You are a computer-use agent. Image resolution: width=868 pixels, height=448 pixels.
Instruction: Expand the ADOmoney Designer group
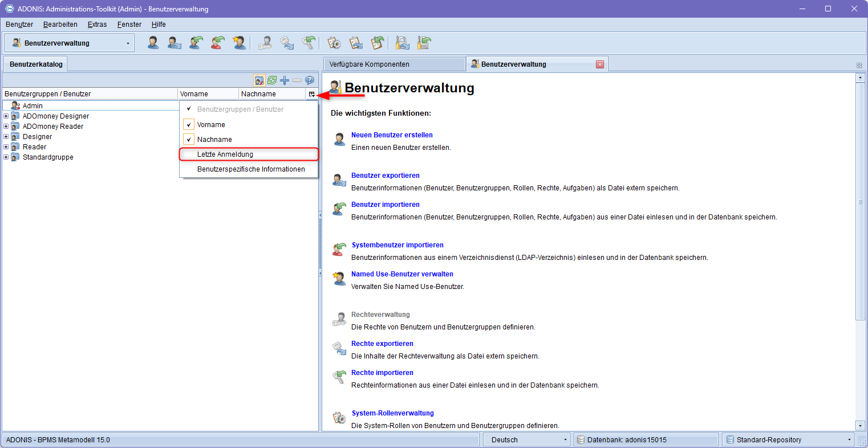click(x=6, y=116)
